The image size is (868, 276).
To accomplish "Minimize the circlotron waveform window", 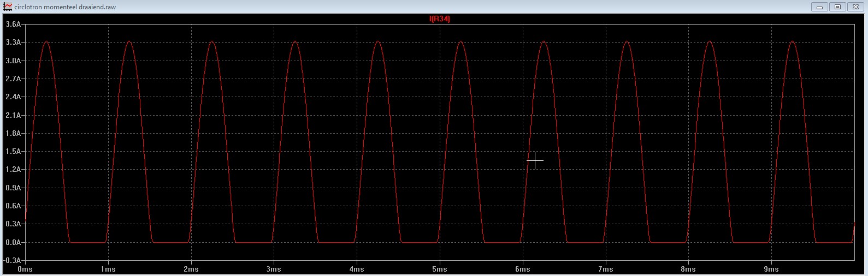I will point(819,7).
